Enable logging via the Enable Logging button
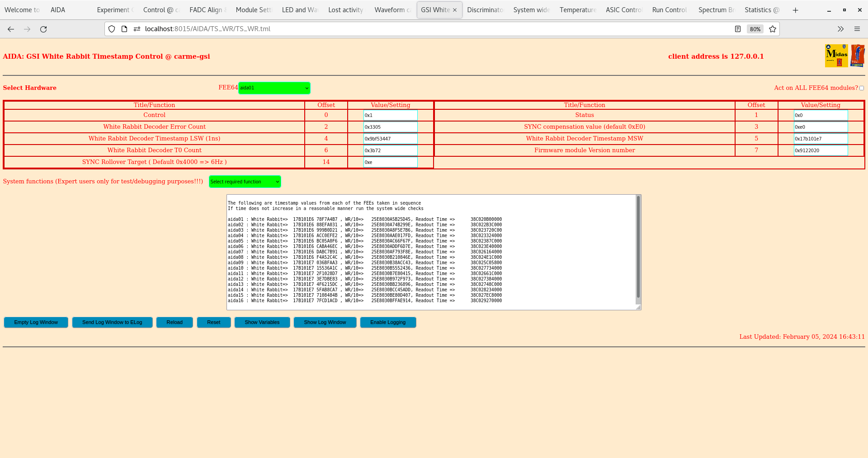This screenshot has height=458, width=868. [388, 322]
